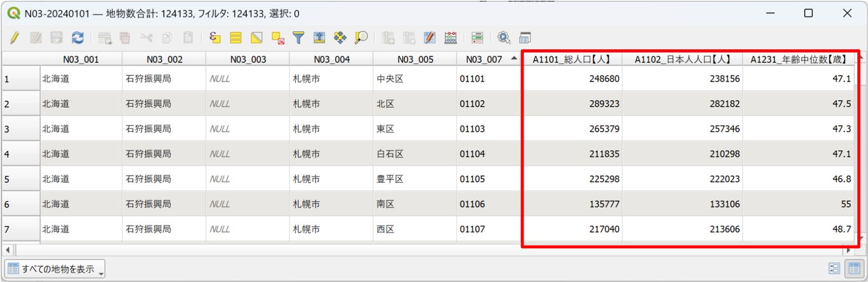Maximize the attribute table window
The height and width of the screenshot is (282, 868).
808,13
